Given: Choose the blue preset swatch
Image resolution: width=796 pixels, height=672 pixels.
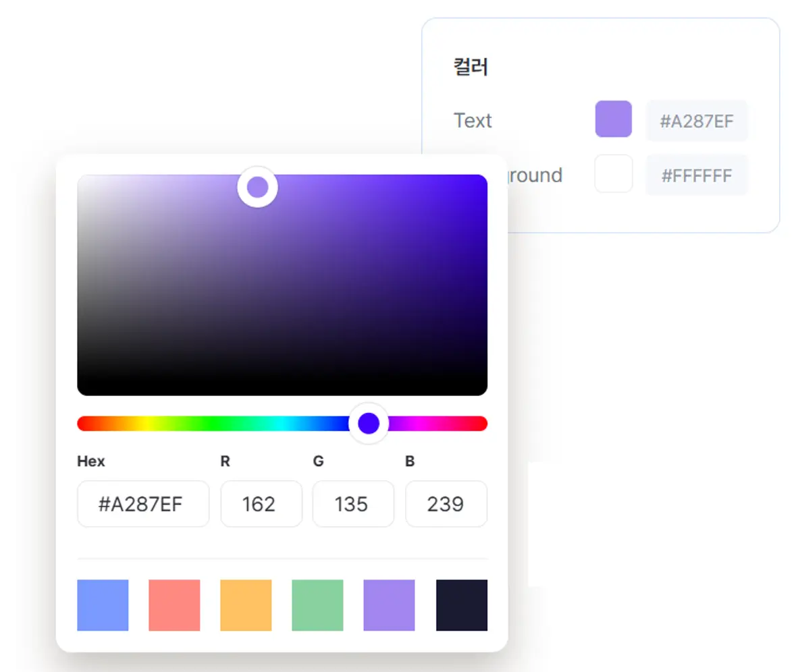Looking at the screenshot, I should click(x=103, y=605).
